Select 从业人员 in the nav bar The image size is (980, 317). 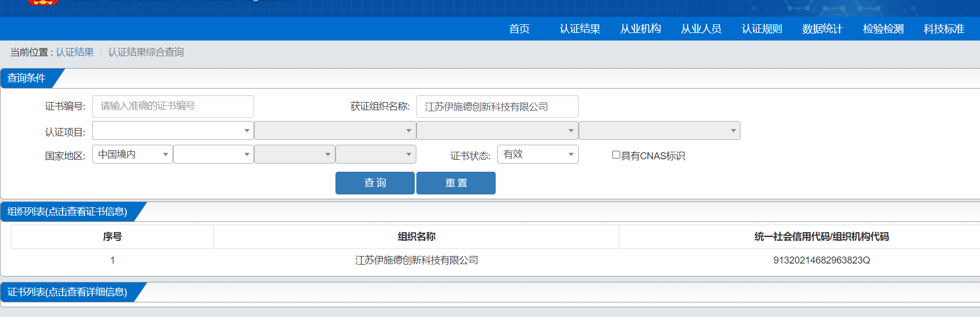tap(701, 29)
